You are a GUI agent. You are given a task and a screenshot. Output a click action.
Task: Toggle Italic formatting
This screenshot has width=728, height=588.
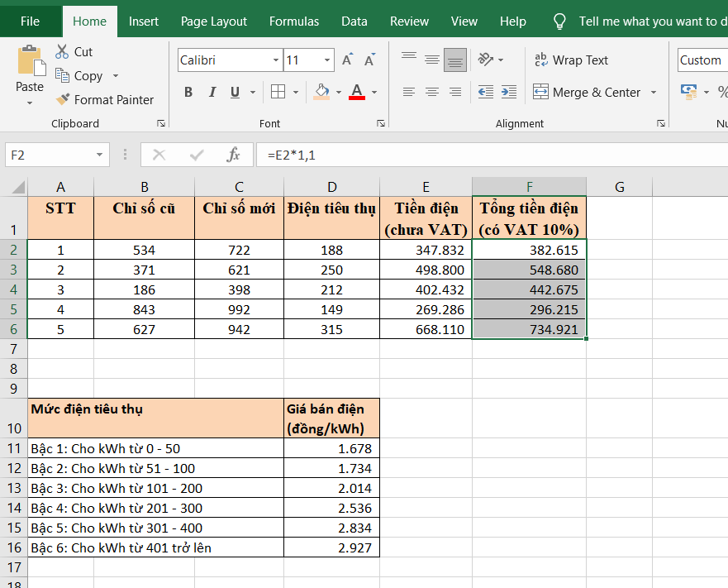(212, 92)
